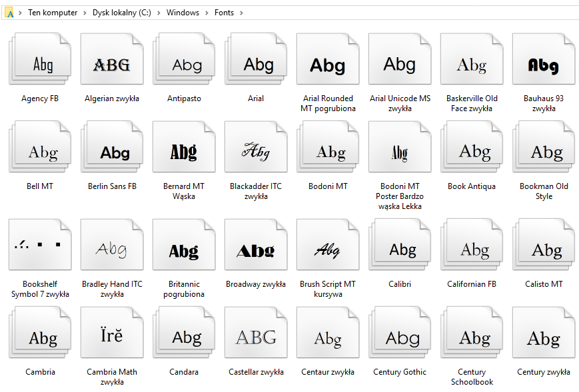
Task: Select the Bradley Hand ITC zwykła icon
Action: pyautogui.click(x=112, y=244)
